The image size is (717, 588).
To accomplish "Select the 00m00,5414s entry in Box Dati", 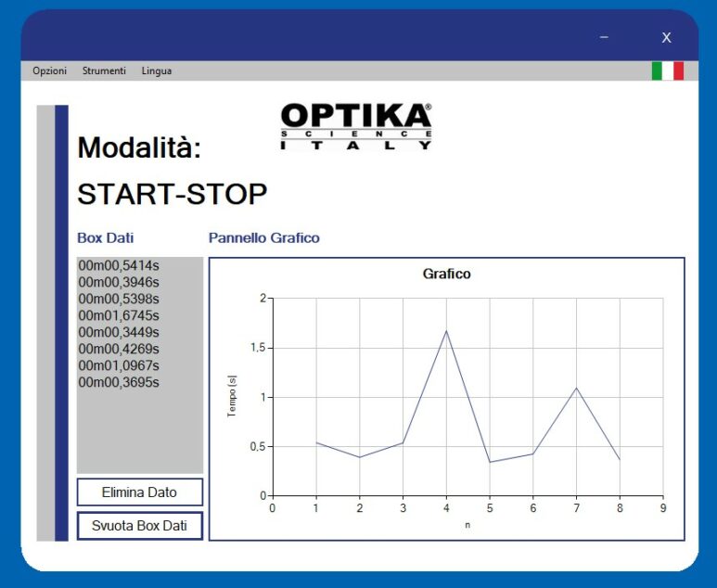I will click(119, 265).
